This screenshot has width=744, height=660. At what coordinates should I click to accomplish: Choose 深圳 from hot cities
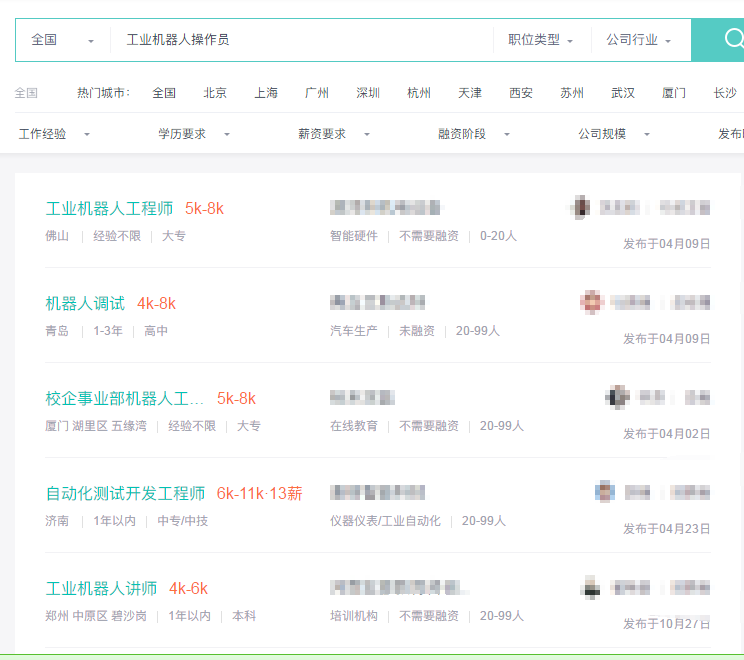click(x=368, y=93)
